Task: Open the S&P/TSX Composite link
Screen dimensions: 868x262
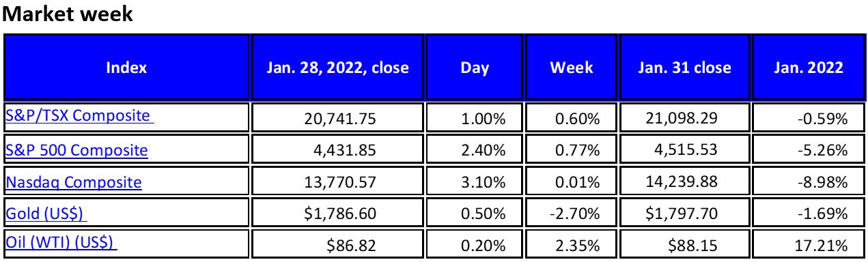Action: click(x=78, y=115)
